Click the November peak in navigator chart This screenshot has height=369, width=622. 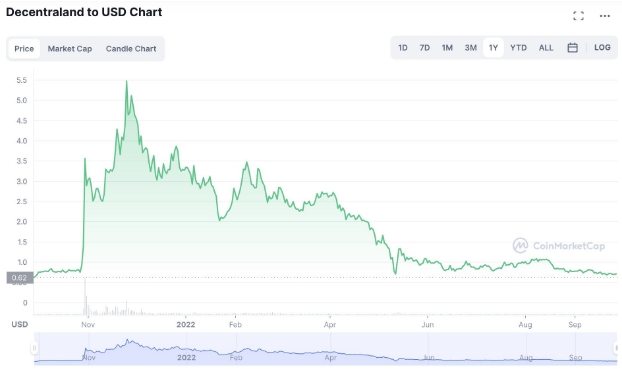127,340
